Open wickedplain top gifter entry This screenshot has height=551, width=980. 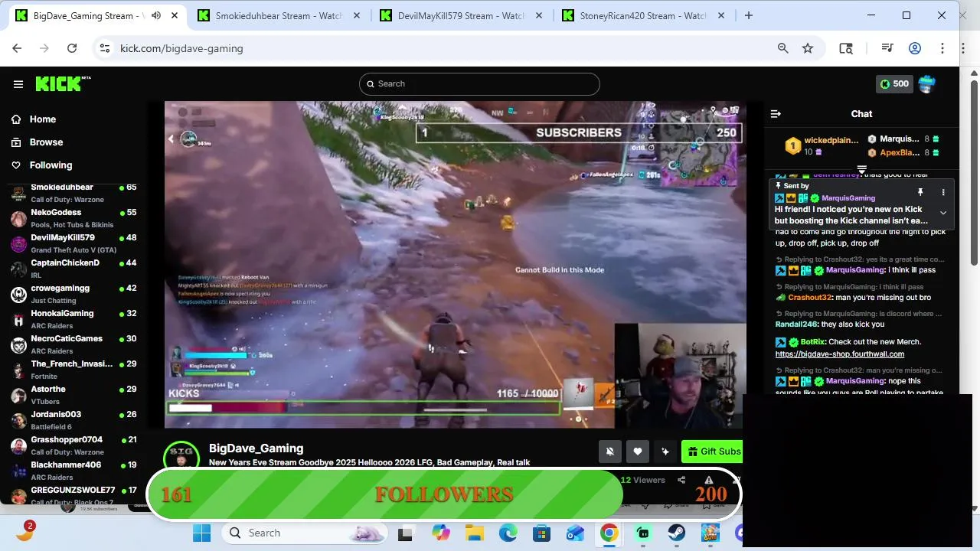pos(822,145)
